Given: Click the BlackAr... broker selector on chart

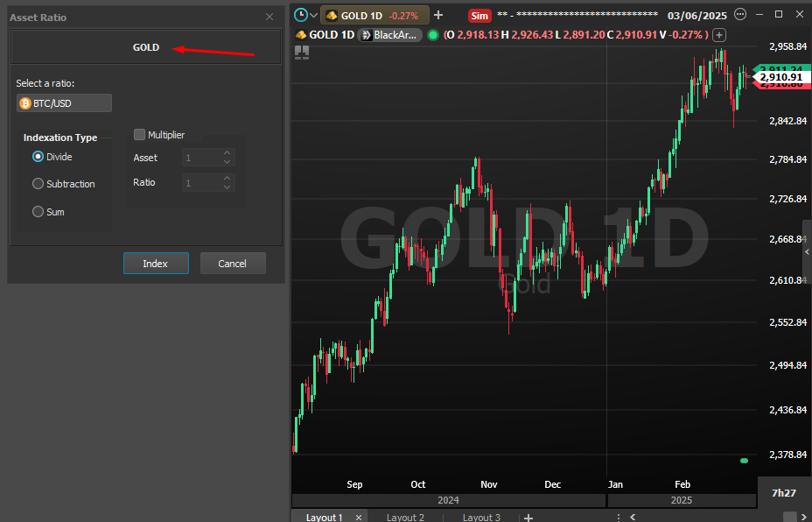Looking at the screenshot, I should [389, 35].
